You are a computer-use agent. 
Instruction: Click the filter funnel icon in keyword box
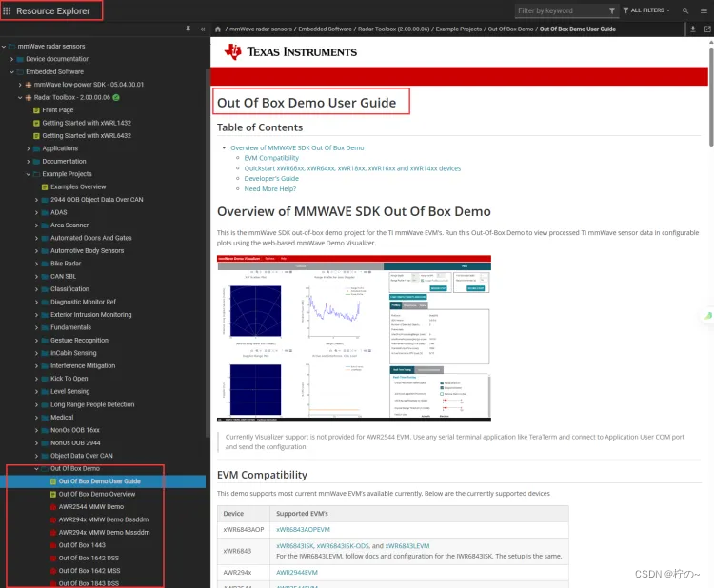coord(612,10)
